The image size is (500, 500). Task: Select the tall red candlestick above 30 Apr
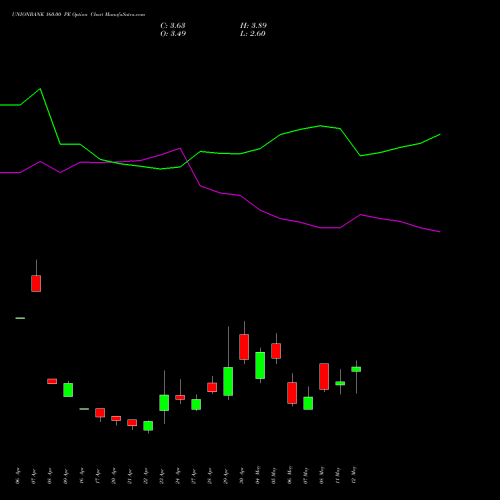[x=244, y=347]
